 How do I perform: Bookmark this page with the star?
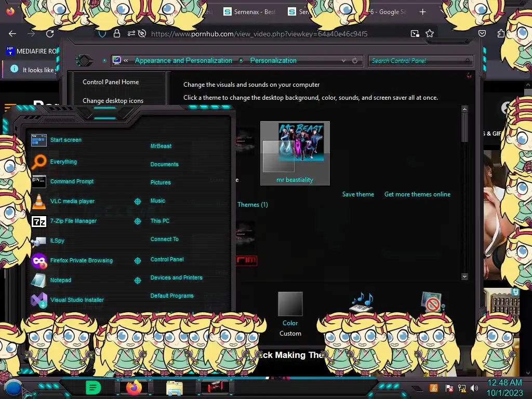click(x=430, y=33)
